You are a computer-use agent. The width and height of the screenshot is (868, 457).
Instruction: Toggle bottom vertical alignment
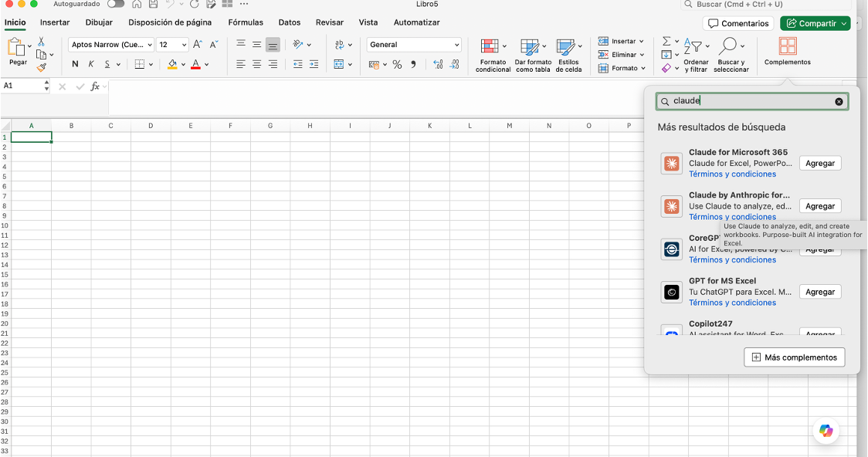point(273,45)
